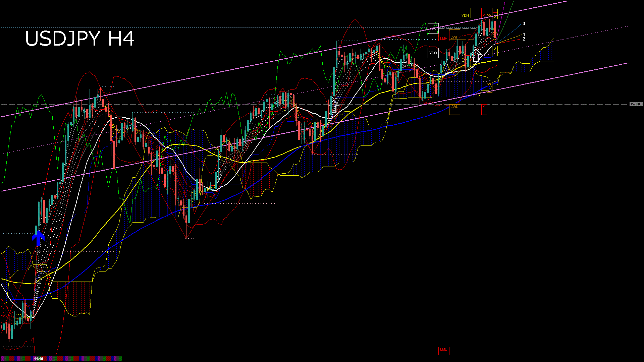Screen dimensions: 644x362
Task: Click the red M marker at the chart top
Action: [484, 15]
